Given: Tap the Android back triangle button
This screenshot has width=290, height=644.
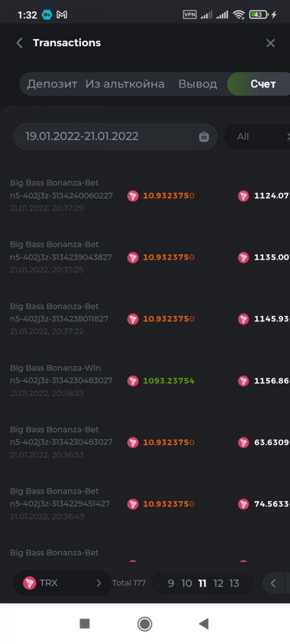Looking at the screenshot, I should pyautogui.click(x=204, y=623).
